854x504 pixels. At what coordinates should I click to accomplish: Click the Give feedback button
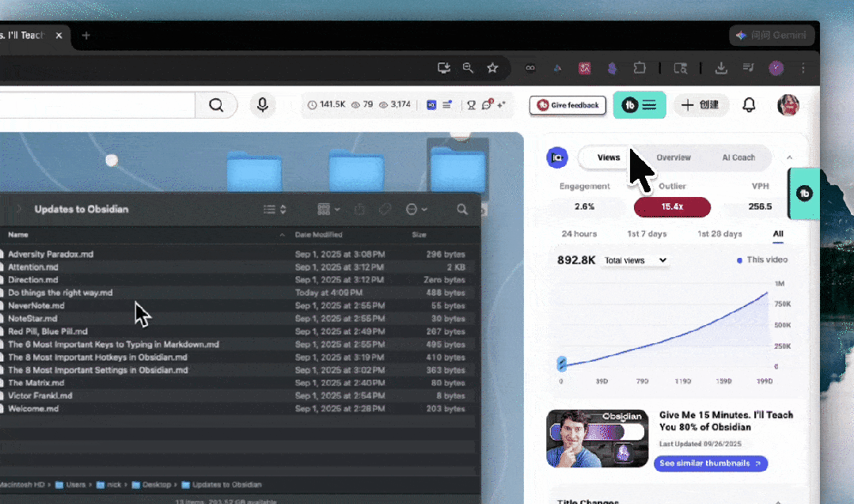click(567, 105)
